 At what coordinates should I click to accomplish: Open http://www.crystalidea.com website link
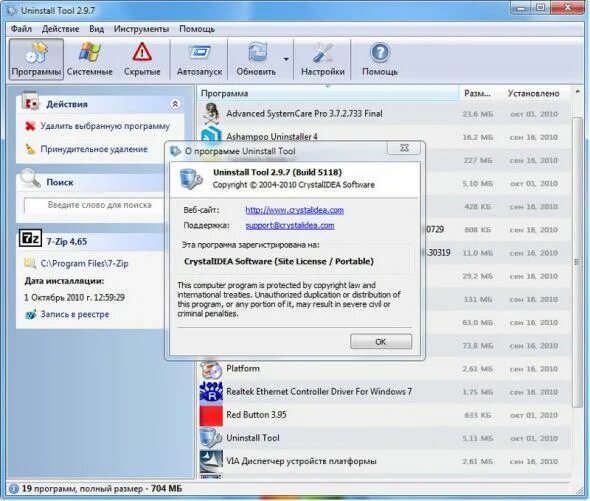tap(294, 210)
